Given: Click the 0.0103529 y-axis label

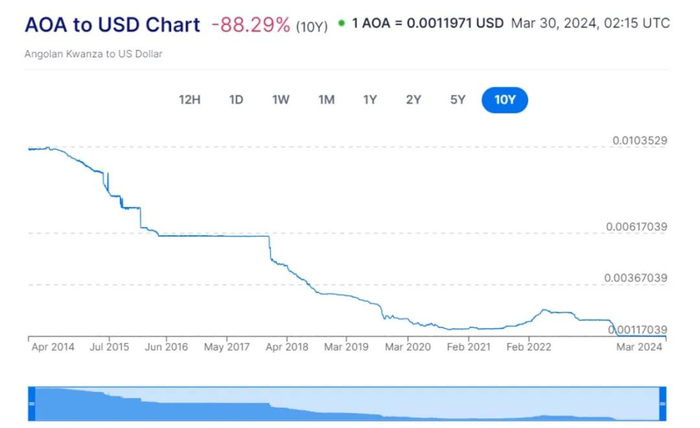Looking at the screenshot, I should pyautogui.click(x=639, y=141).
